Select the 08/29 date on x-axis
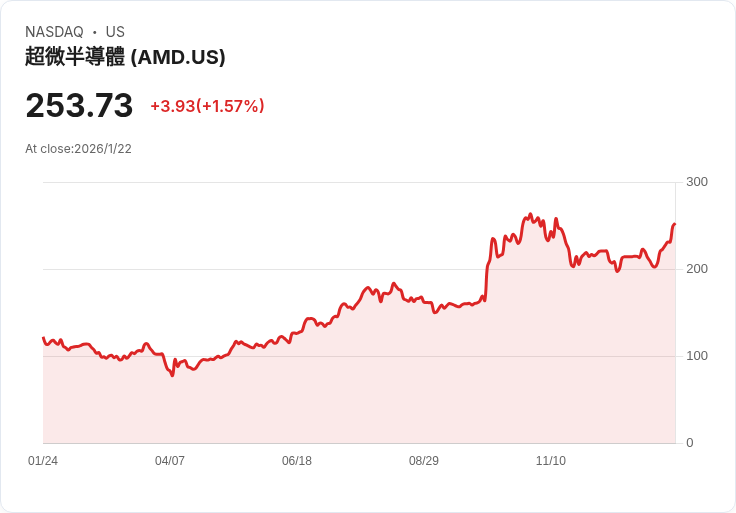 coord(424,461)
